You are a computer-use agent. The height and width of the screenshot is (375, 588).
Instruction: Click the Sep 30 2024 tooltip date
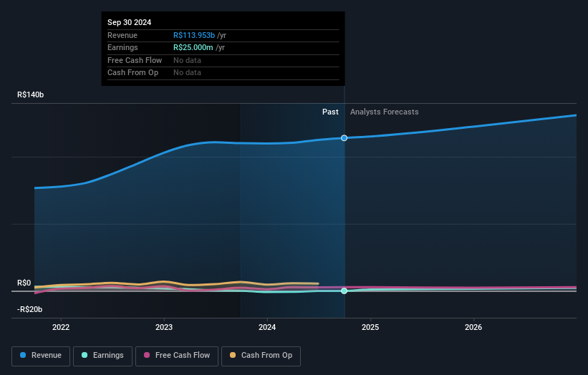click(130, 22)
